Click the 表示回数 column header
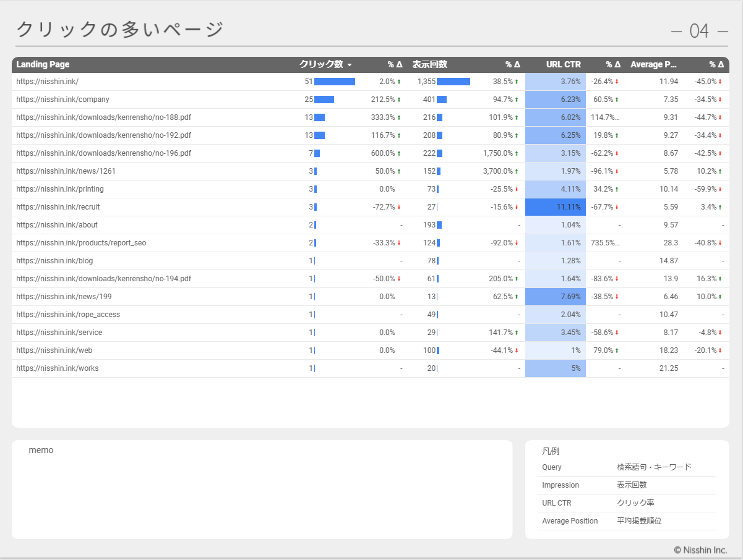Viewport: 743px width, 560px height. [x=429, y=64]
